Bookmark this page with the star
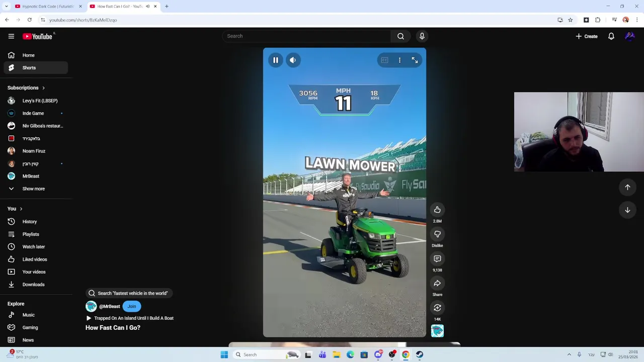Viewport: 644px width, 362px height. point(570,20)
